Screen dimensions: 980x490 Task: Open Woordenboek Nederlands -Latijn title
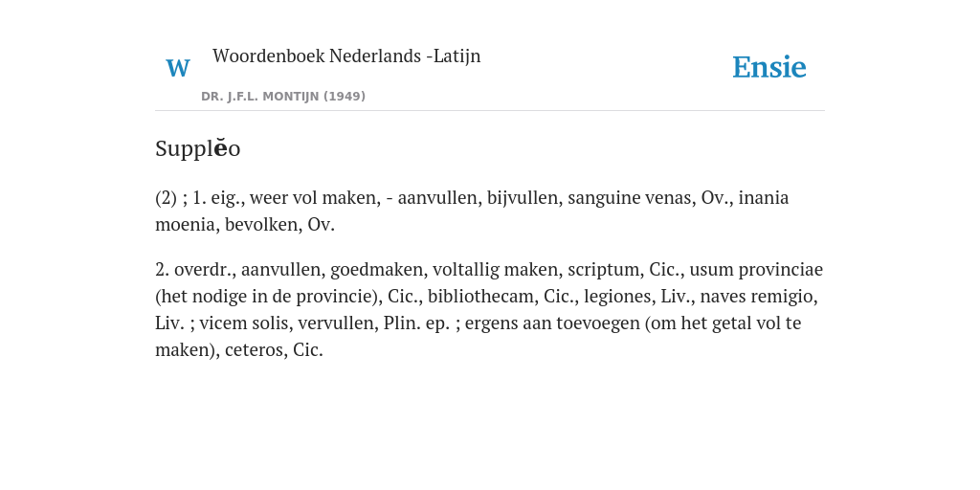point(346,56)
